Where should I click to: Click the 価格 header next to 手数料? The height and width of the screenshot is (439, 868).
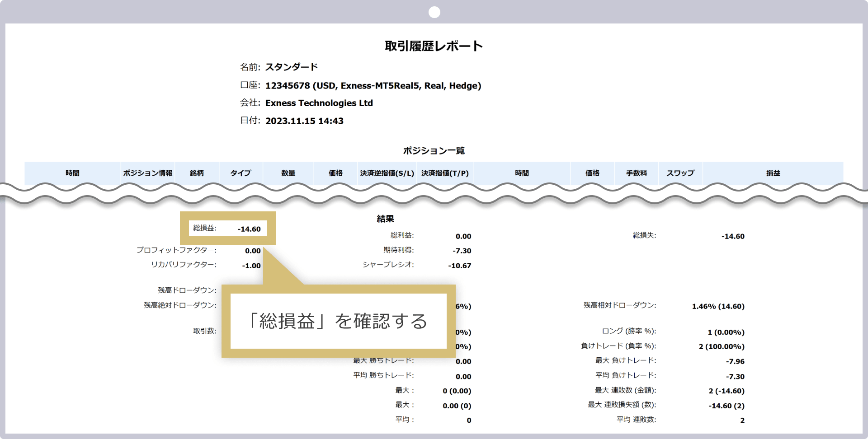[592, 173]
